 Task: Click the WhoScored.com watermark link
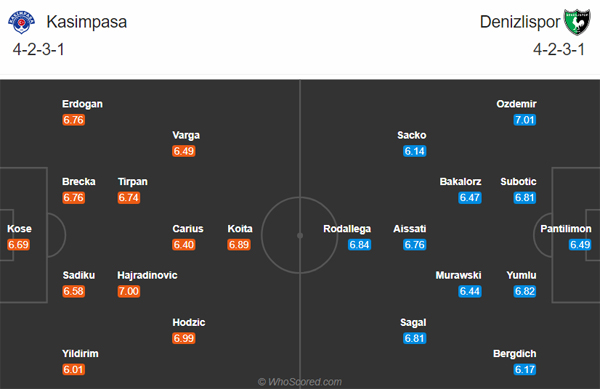(x=300, y=382)
